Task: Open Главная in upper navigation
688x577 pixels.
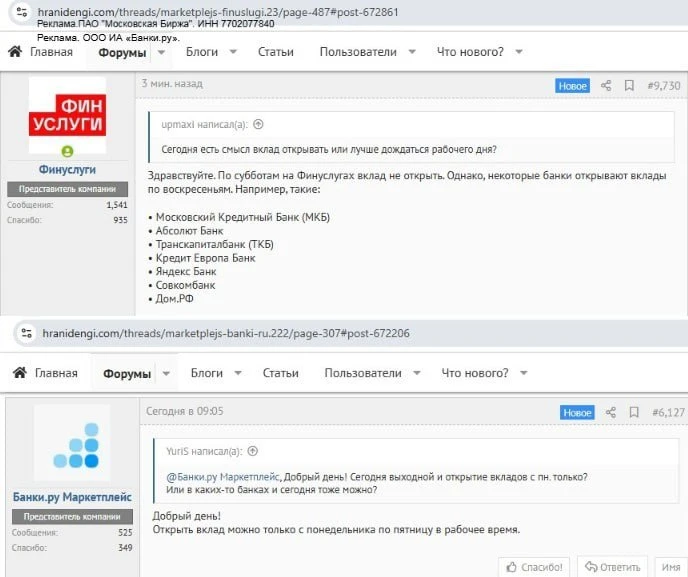Action: pos(51,52)
